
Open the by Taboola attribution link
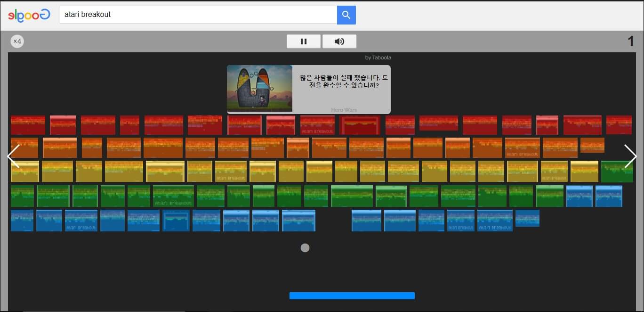[378, 57]
